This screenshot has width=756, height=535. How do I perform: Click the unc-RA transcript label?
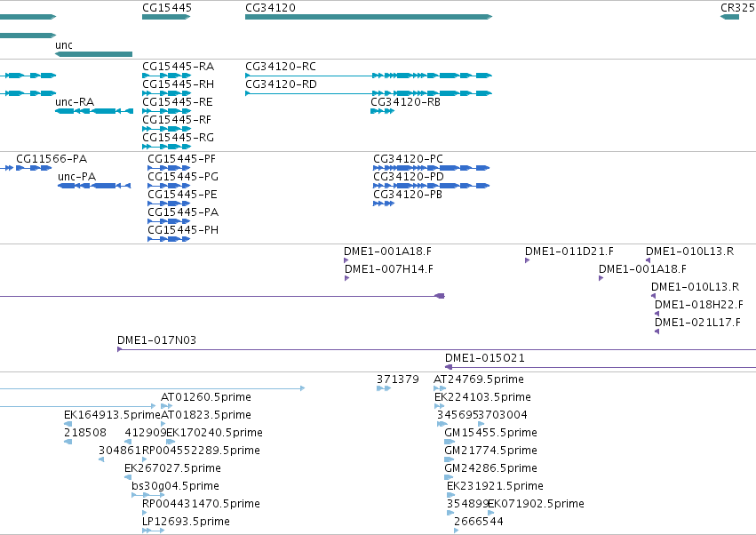click(75, 102)
